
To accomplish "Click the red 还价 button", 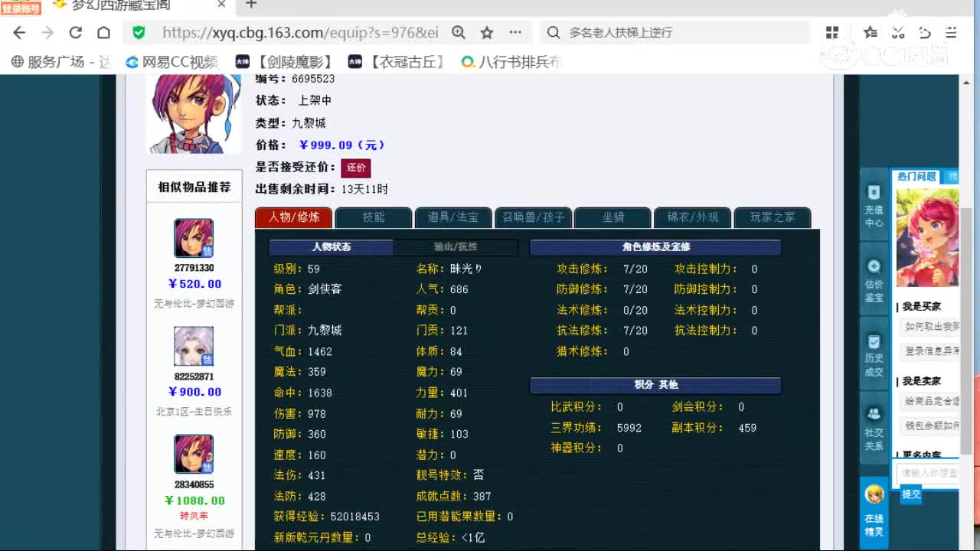I will pyautogui.click(x=355, y=168).
